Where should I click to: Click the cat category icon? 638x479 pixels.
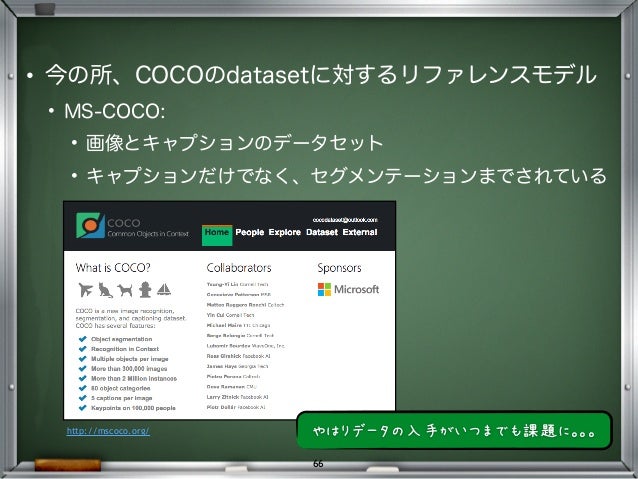coord(105,290)
